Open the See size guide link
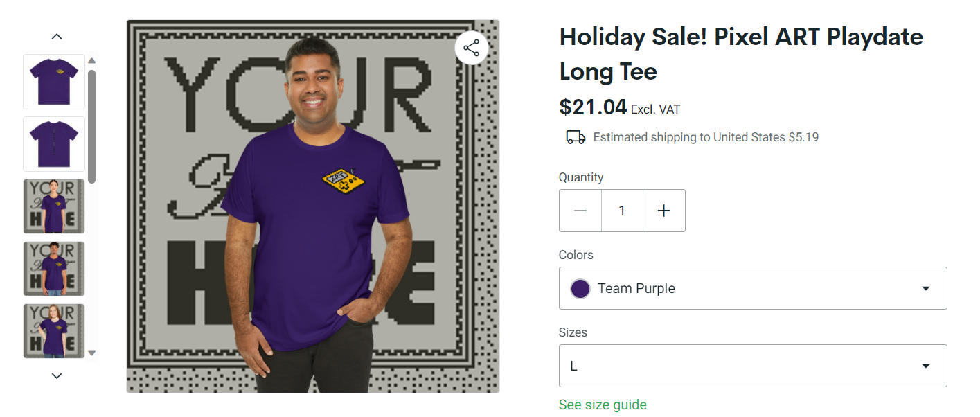 603,405
